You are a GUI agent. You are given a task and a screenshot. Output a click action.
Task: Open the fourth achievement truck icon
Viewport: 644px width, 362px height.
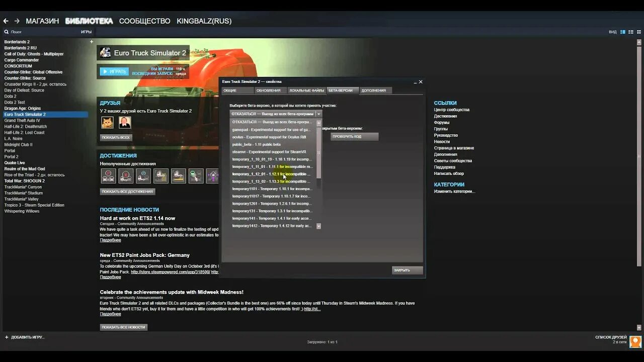[x=161, y=175]
